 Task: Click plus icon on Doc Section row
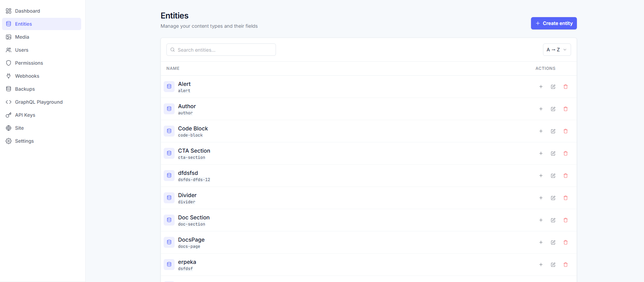[x=541, y=220]
